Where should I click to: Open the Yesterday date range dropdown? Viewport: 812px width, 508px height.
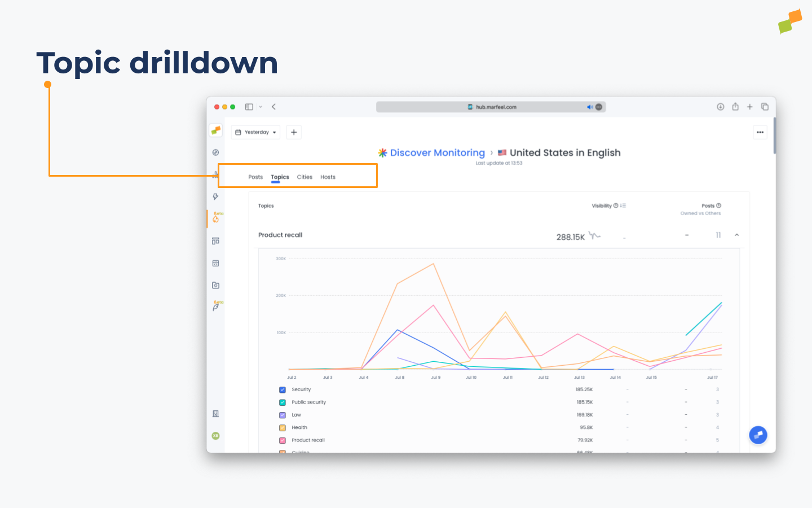[255, 132]
